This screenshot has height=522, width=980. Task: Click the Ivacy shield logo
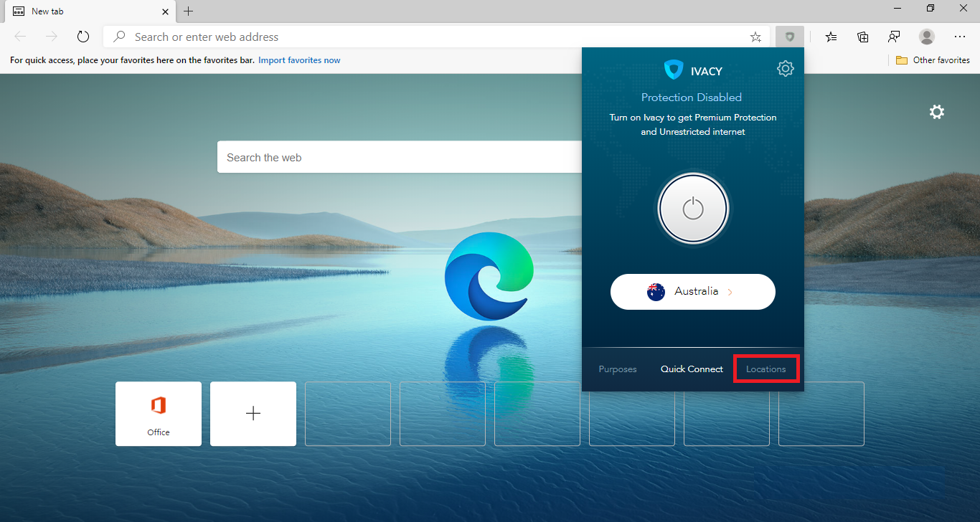(x=674, y=70)
